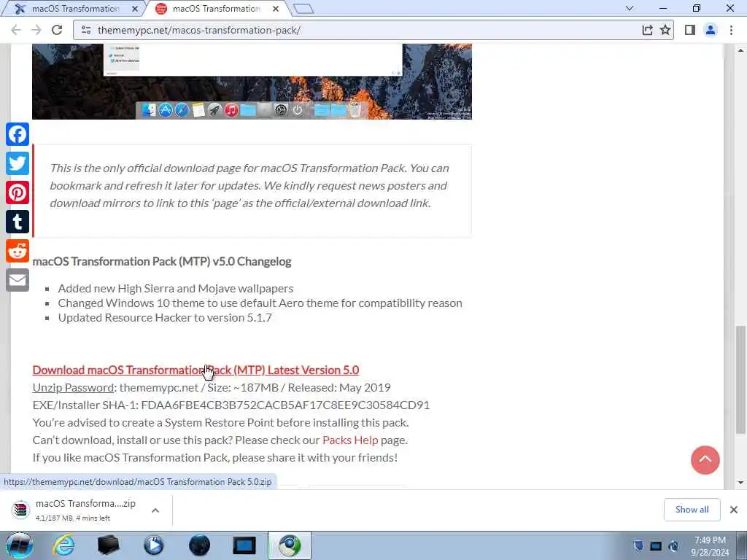Close the first browser tab
This screenshot has height=560, width=747.
click(x=135, y=9)
